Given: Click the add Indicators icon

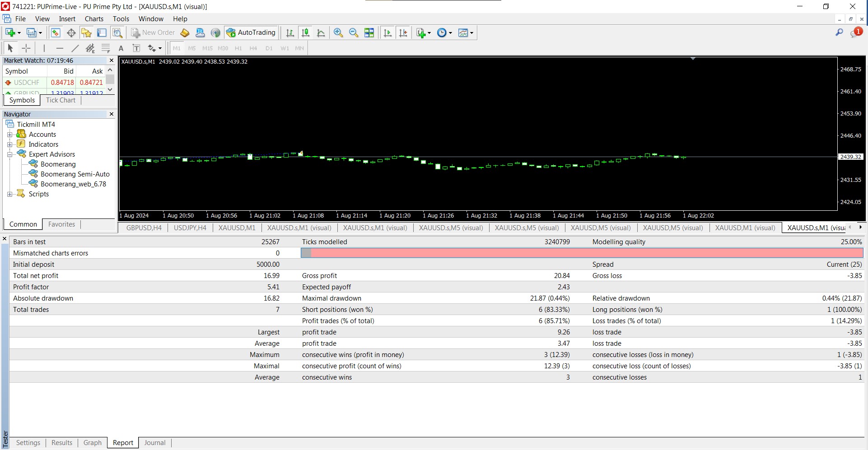Looking at the screenshot, I should pos(421,32).
